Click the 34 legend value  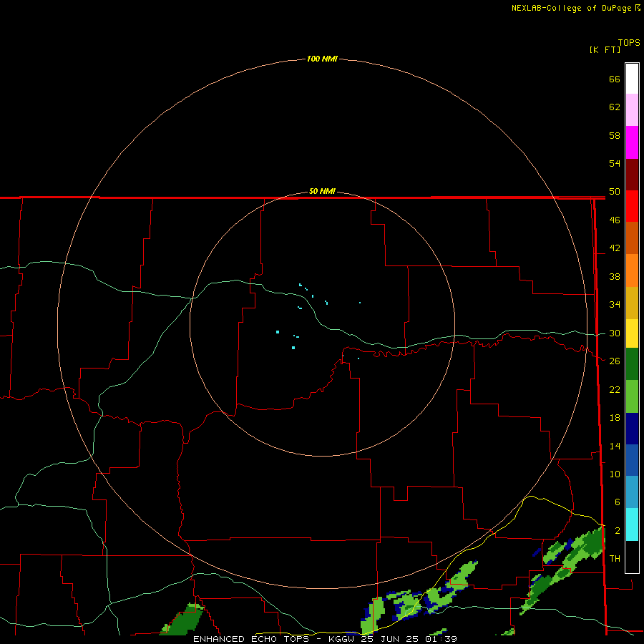pyautogui.click(x=615, y=305)
